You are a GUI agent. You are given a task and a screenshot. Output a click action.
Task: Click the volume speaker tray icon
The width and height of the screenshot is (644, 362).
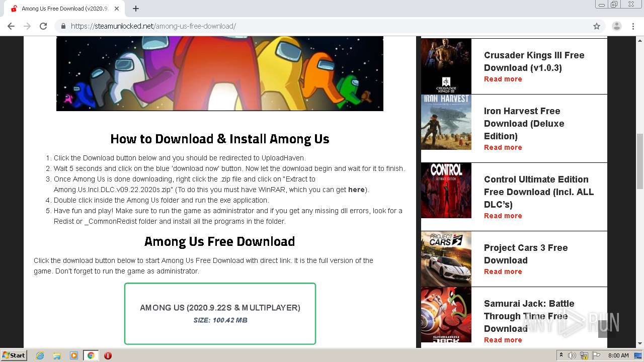pyautogui.click(x=572, y=355)
